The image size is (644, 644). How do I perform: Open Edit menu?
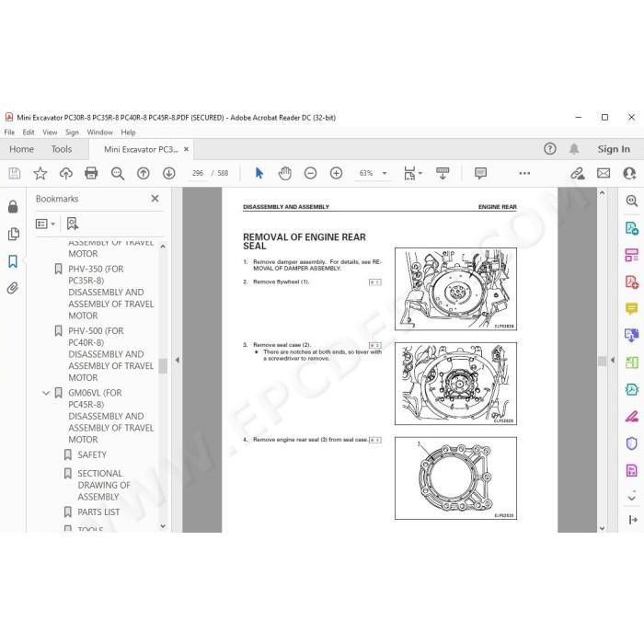point(29,132)
